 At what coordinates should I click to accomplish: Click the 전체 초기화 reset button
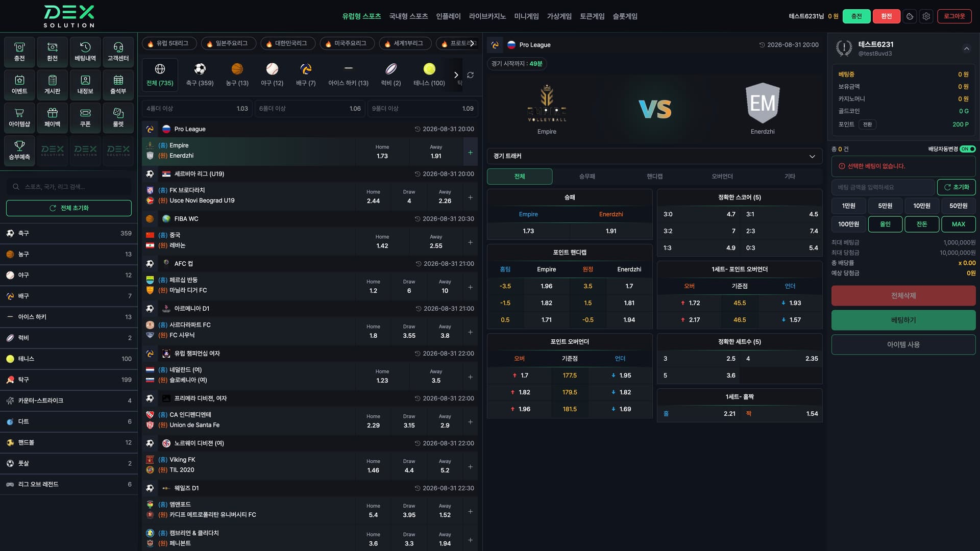coord(69,208)
